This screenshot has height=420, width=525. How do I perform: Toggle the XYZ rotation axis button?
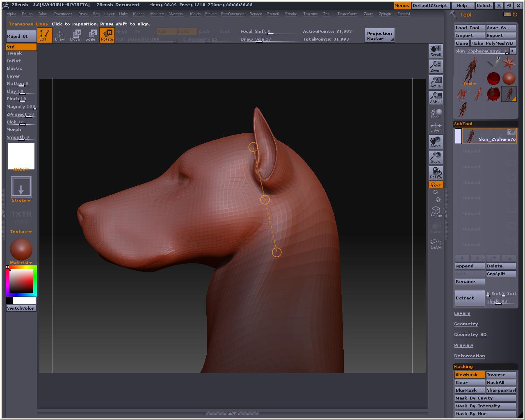point(436,185)
